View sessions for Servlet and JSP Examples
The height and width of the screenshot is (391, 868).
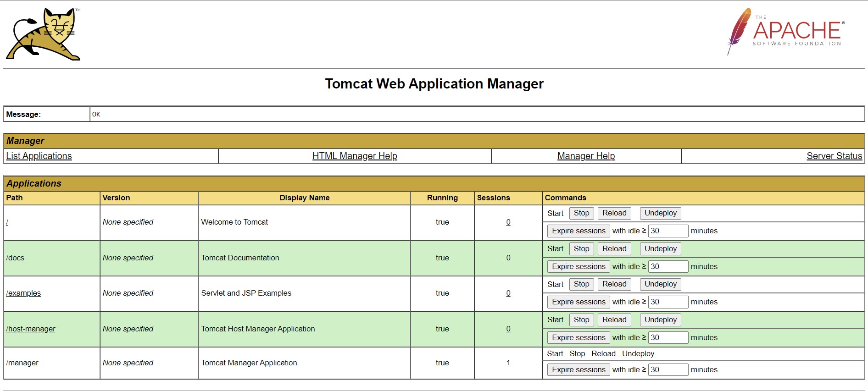coord(508,293)
